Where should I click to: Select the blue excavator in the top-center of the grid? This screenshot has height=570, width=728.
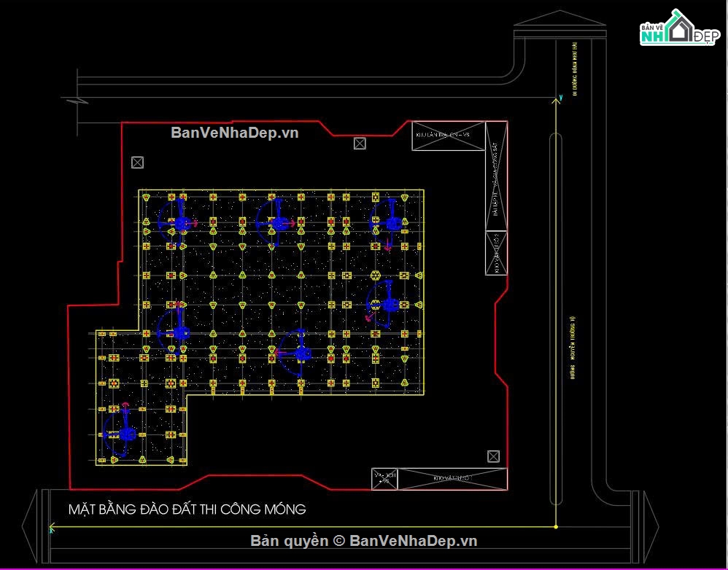click(275, 222)
